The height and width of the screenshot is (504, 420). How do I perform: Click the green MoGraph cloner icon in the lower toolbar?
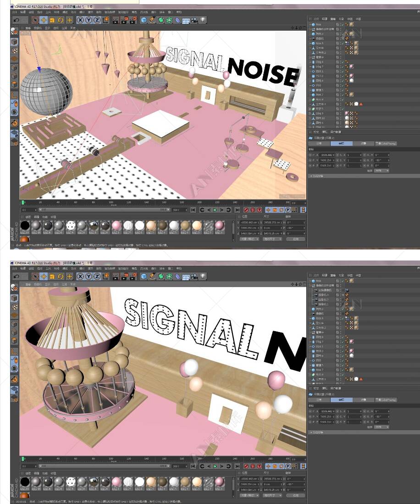click(x=169, y=277)
